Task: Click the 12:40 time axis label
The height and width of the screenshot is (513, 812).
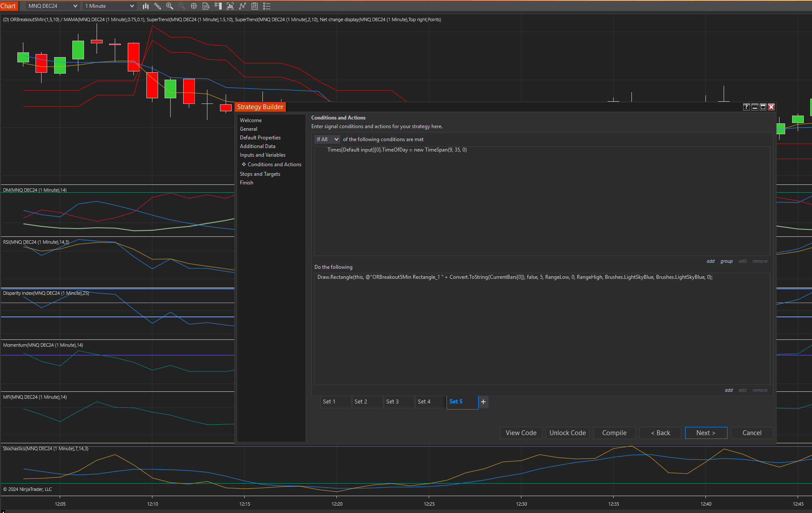Action: 706,504
